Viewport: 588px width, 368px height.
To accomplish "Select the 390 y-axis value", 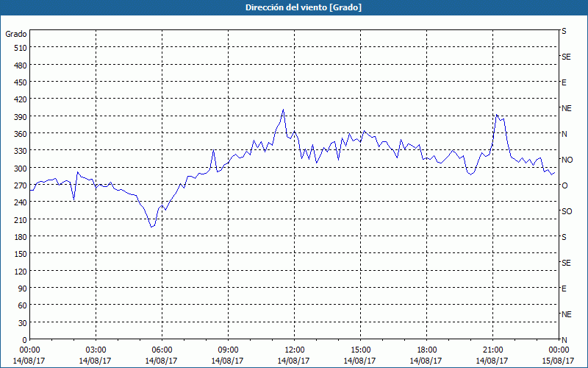I will (x=21, y=117).
